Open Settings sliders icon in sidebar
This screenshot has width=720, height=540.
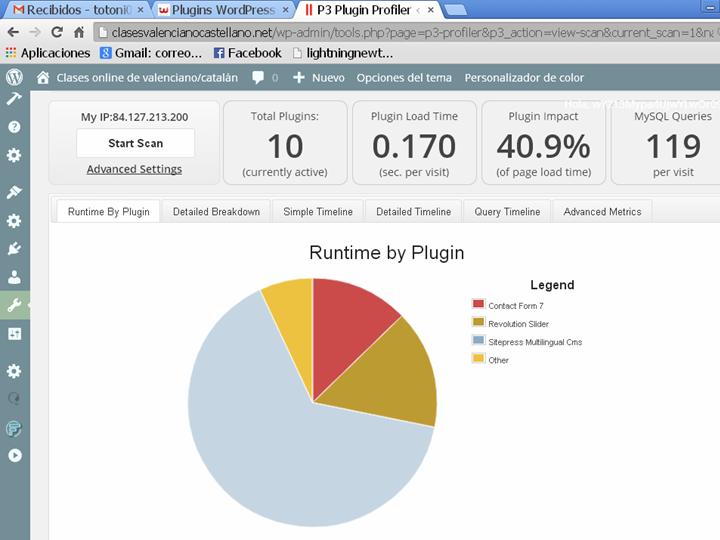[14, 334]
